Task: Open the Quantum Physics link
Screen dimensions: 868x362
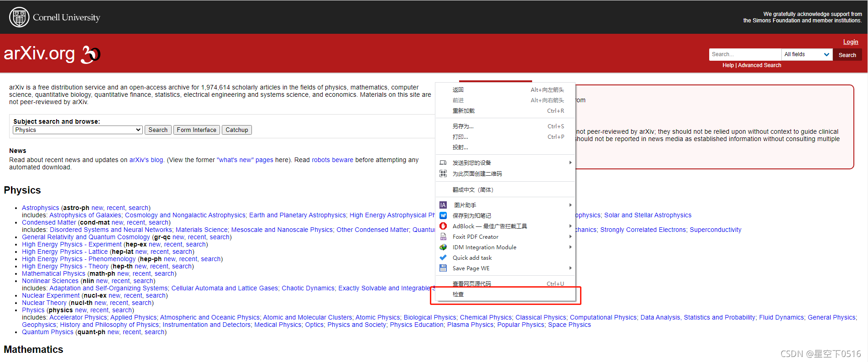Action: tap(47, 332)
